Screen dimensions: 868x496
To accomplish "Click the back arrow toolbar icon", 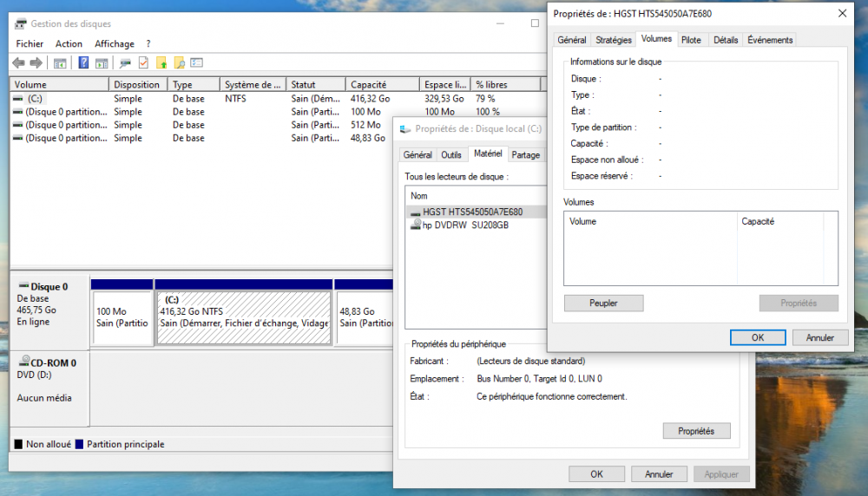I will [x=18, y=62].
